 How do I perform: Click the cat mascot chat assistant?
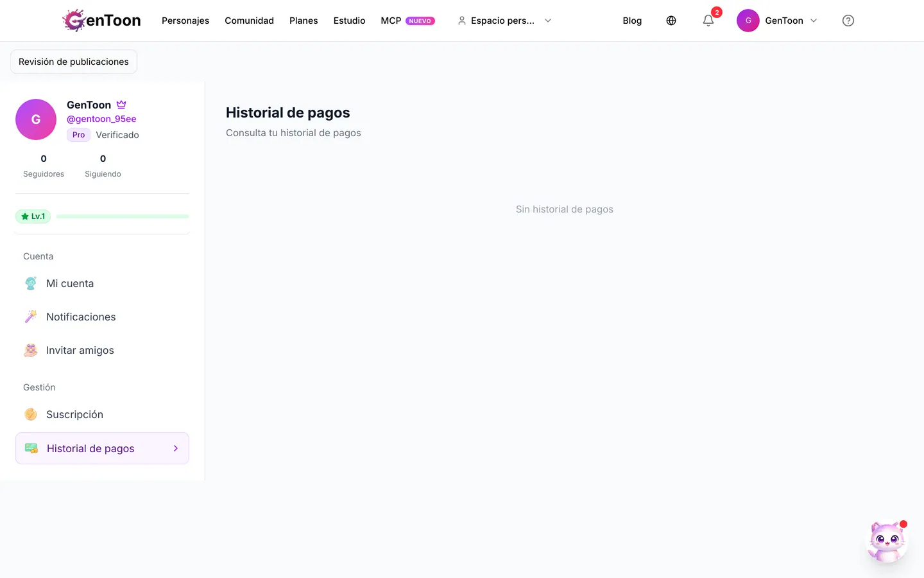(x=887, y=541)
